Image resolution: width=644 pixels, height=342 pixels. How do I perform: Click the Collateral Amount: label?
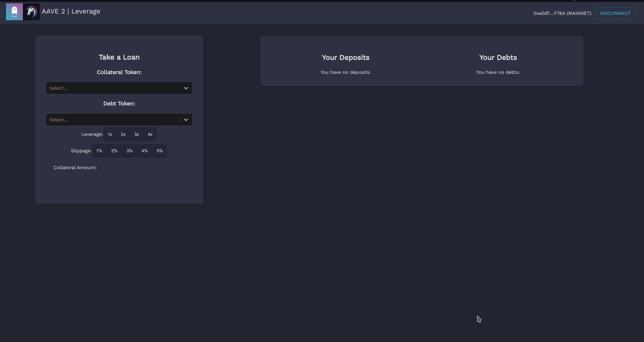tap(75, 167)
